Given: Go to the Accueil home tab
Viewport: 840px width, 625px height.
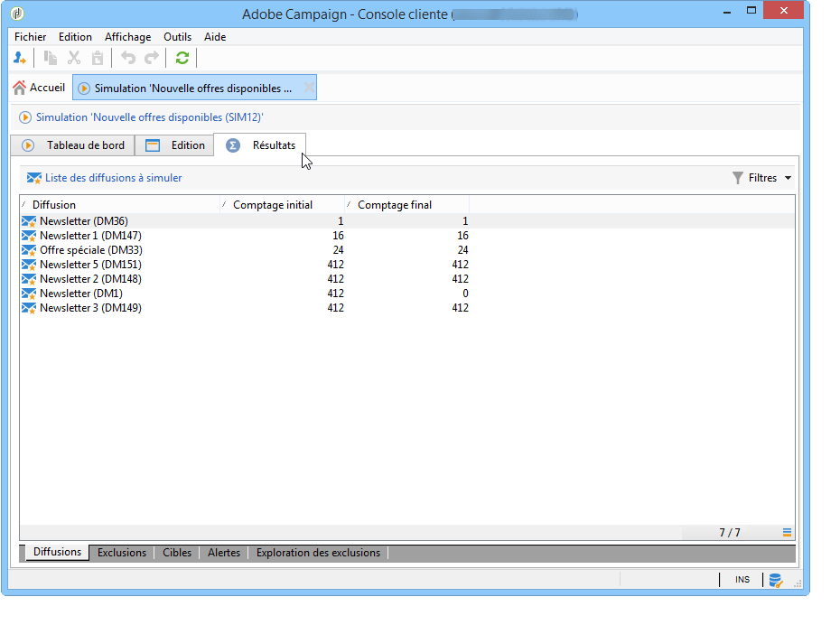Looking at the screenshot, I should [39, 88].
